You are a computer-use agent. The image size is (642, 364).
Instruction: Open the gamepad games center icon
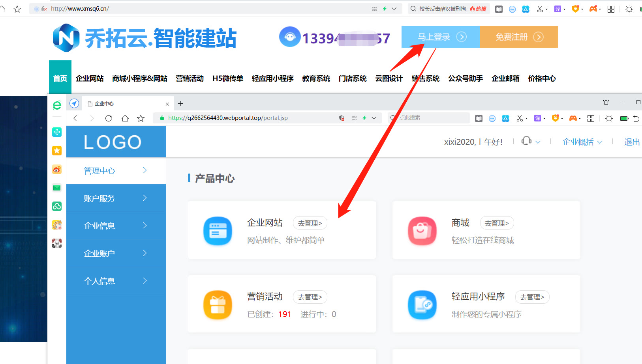coord(593,9)
